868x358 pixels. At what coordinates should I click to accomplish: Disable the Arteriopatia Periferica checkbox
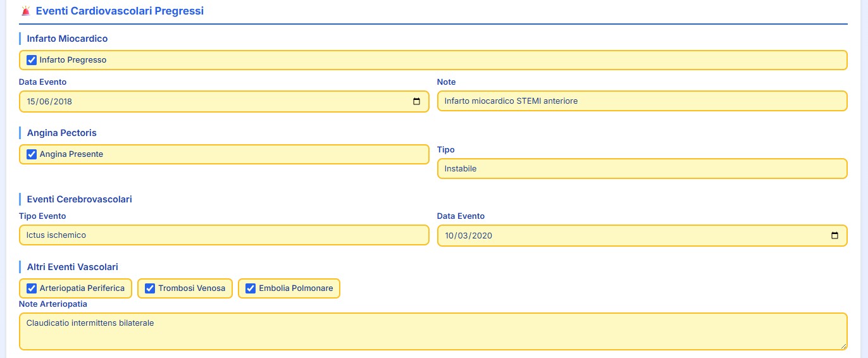click(x=32, y=288)
